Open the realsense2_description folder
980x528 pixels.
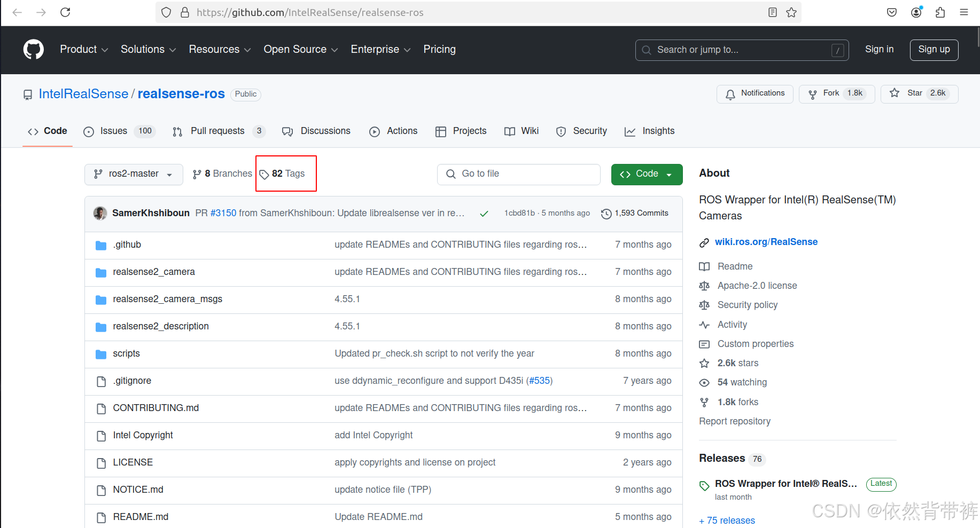pyautogui.click(x=161, y=327)
